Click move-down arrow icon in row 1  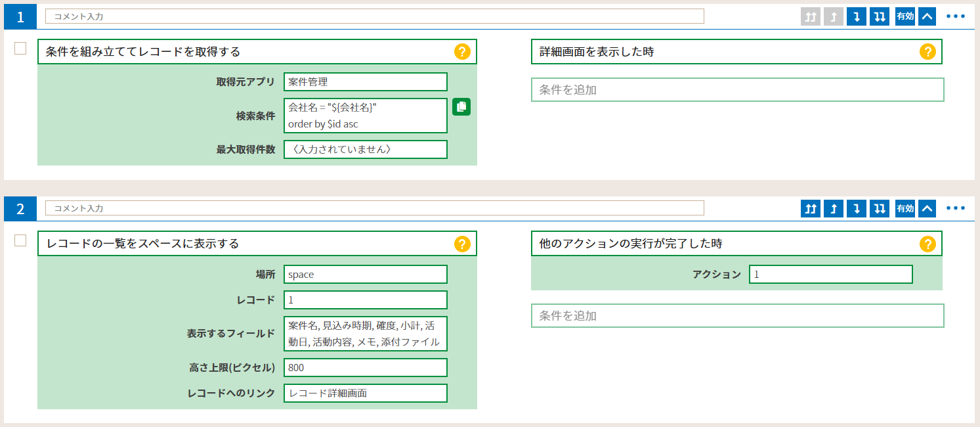(x=857, y=16)
